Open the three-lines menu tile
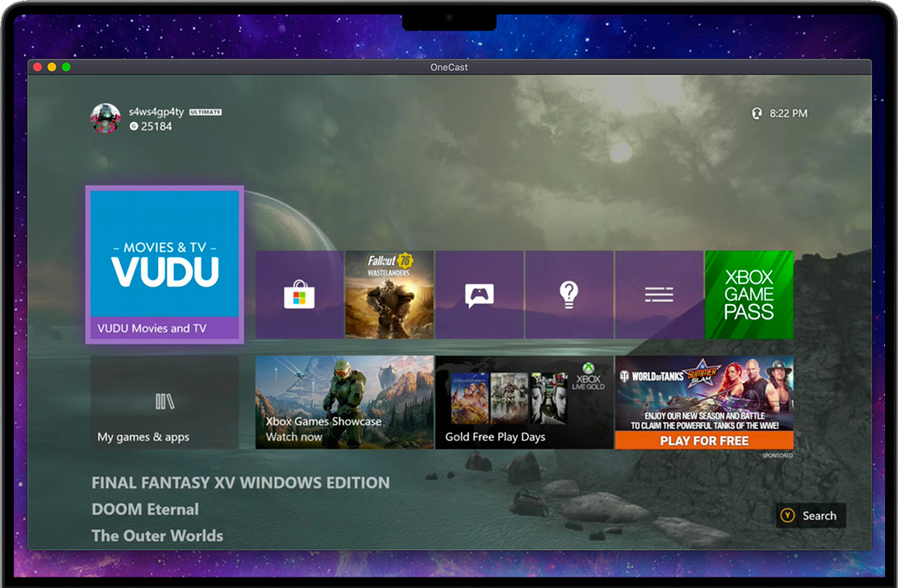Image resolution: width=898 pixels, height=588 pixels. point(659,294)
